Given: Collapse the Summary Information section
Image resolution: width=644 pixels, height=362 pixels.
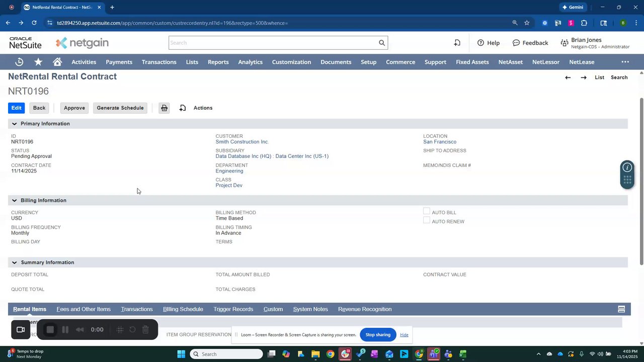Looking at the screenshot, I should point(14,262).
